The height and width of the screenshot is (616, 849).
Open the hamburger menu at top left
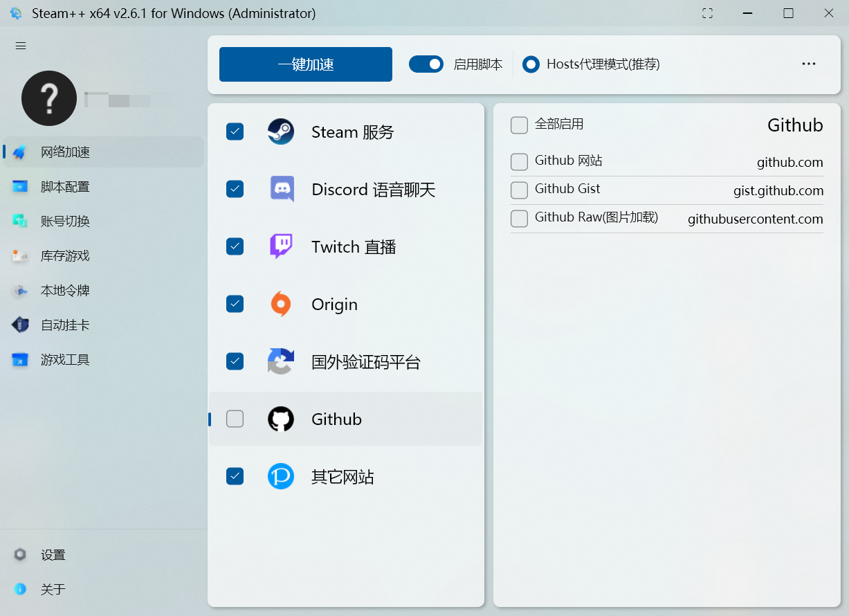point(20,46)
